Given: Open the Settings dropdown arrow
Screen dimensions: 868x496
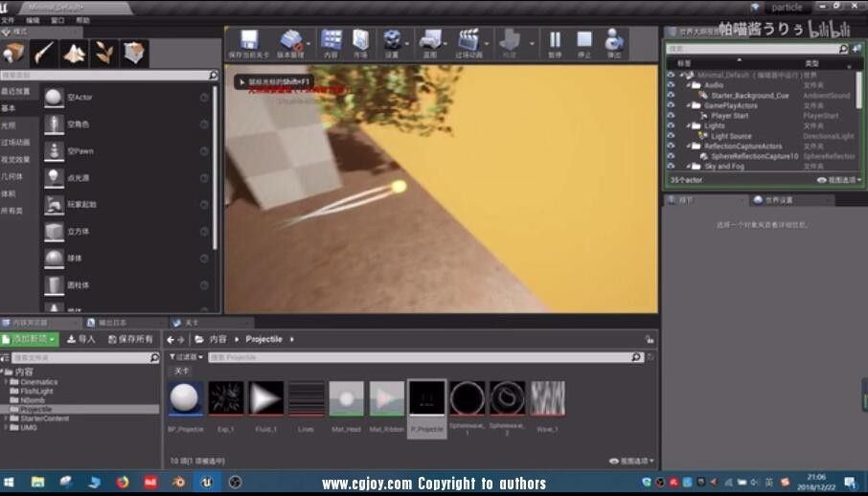Looking at the screenshot, I should (407, 43).
